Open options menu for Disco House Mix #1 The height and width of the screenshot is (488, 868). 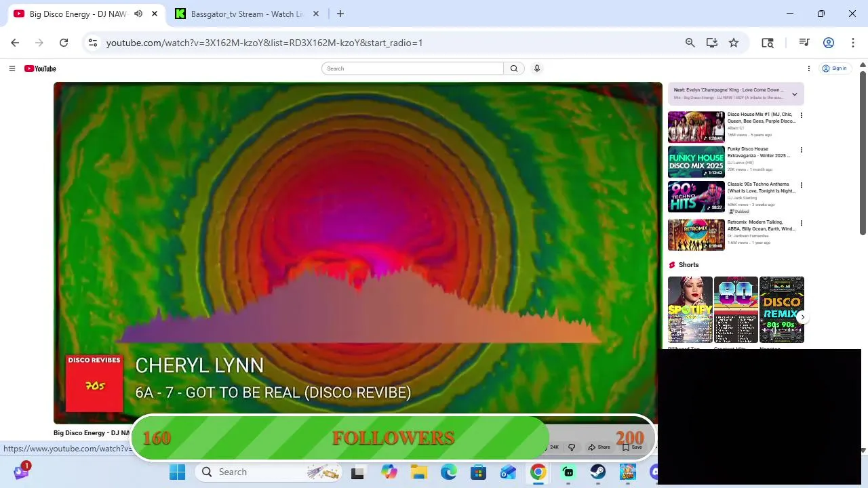tap(801, 115)
